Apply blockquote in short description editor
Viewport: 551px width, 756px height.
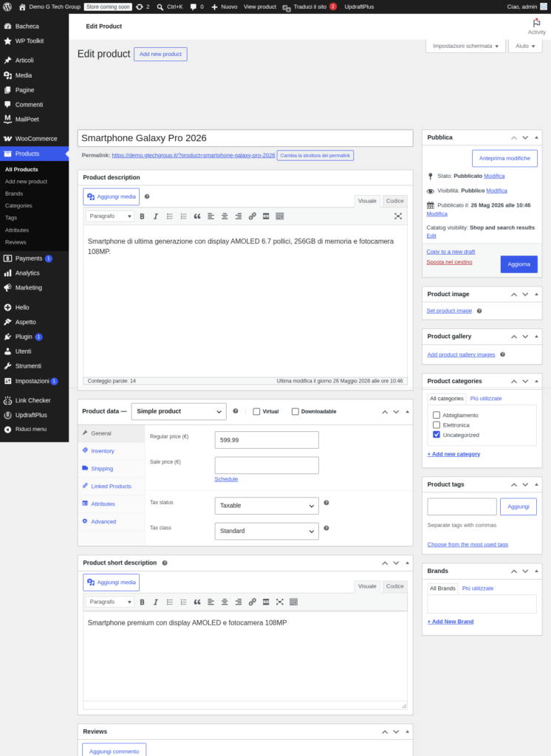click(197, 602)
